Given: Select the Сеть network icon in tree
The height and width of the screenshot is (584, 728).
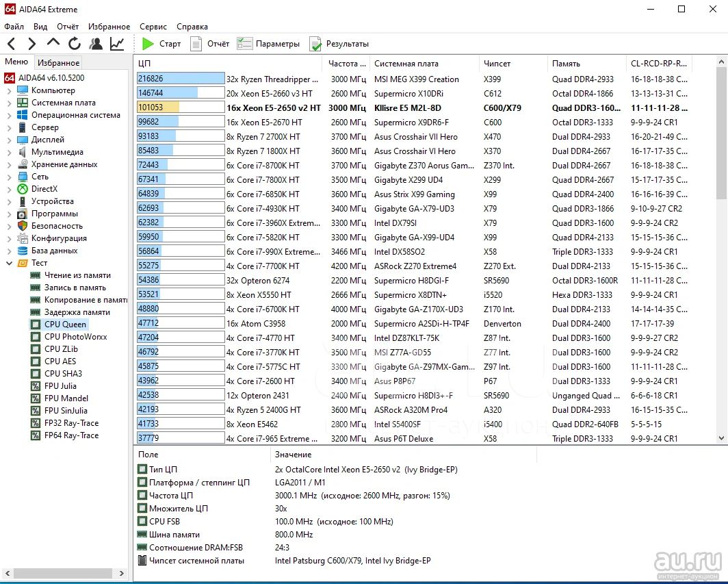Looking at the screenshot, I should (23, 177).
